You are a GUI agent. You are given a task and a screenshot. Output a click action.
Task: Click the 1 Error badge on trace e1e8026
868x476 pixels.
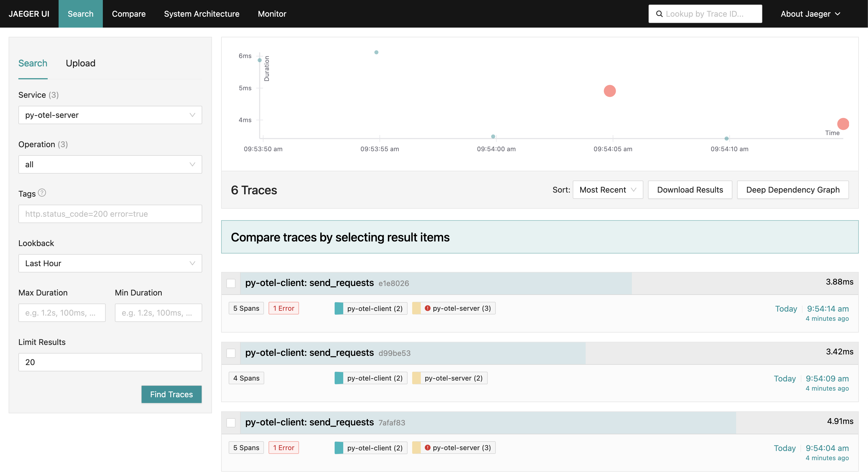[283, 307]
